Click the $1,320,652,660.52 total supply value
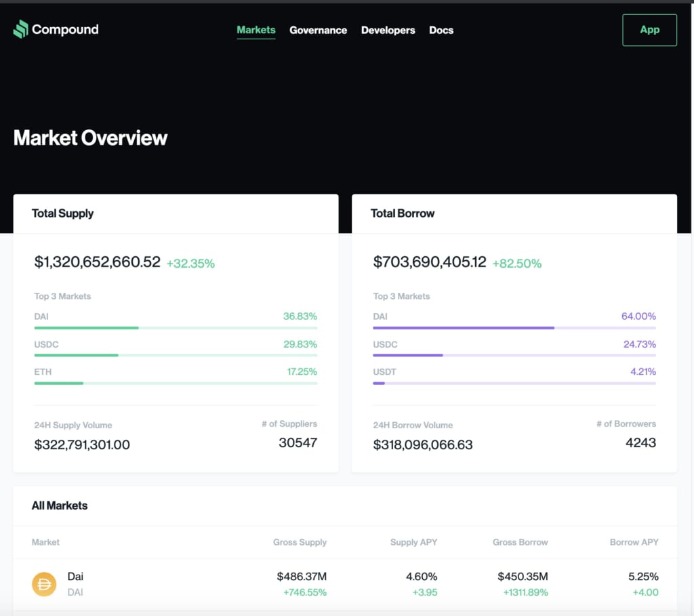694x616 pixels. coord(98,262)
